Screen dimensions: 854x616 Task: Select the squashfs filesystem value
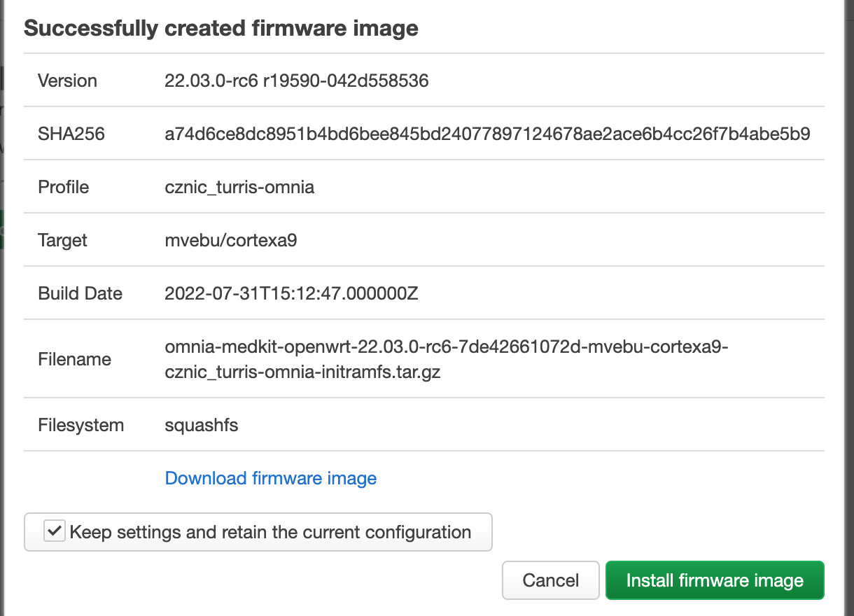coord(201,425)
